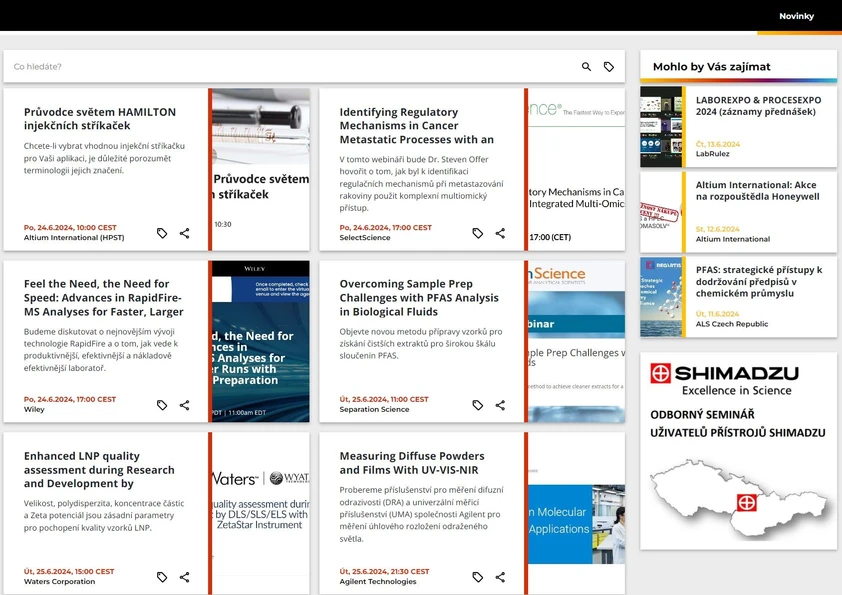
Task: Click date 'Čt, 13.6.2024' in sidebar
Action: [x=718, y=144]
